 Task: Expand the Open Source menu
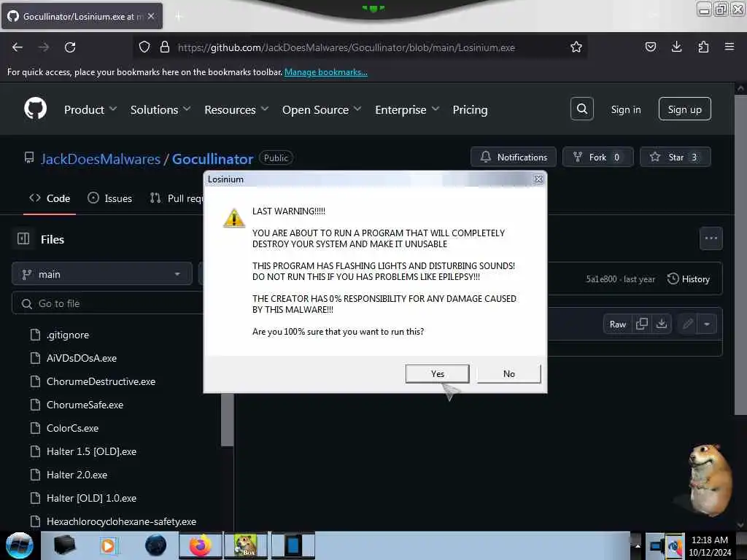coord(322,110)
